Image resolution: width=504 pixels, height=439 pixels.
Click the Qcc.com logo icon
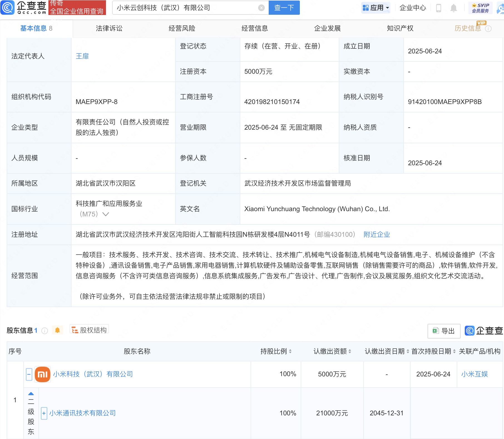click(x=7, y=8)
